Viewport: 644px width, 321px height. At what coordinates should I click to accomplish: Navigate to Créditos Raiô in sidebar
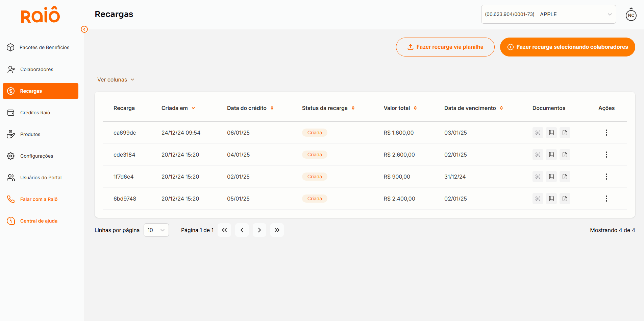(35, 113)
